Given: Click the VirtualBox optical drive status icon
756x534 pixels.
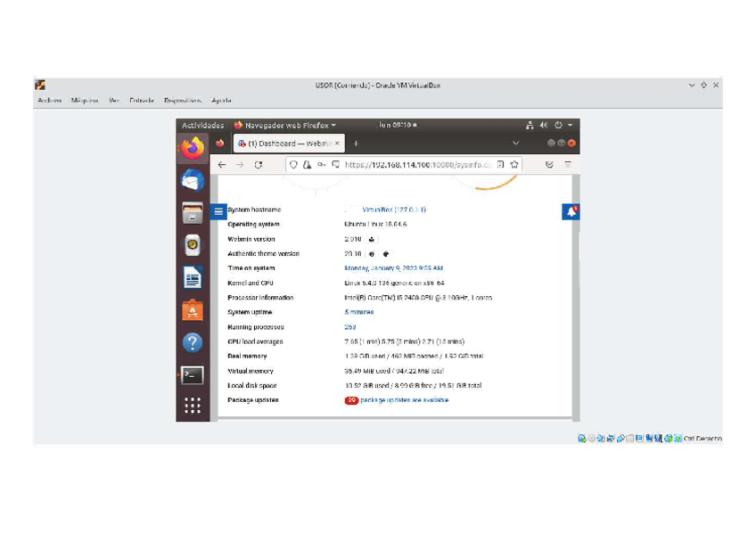Looking at the screenshot, I should point(592,438).
